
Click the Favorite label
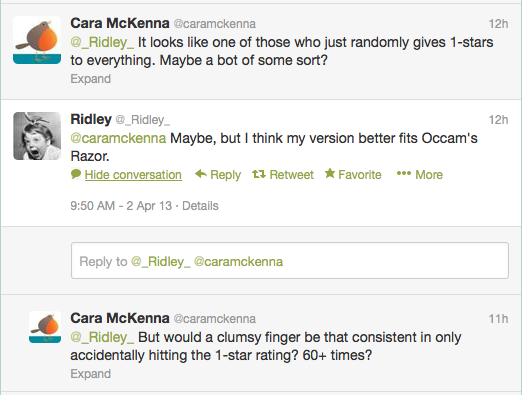click(x=360, y=175)
